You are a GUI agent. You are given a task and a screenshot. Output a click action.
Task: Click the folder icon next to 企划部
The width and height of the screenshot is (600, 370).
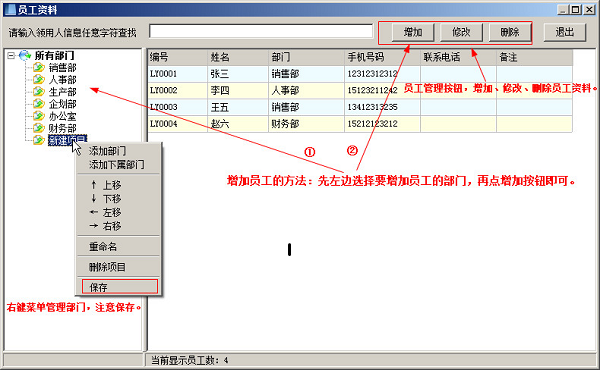click(x=39, y=104)
